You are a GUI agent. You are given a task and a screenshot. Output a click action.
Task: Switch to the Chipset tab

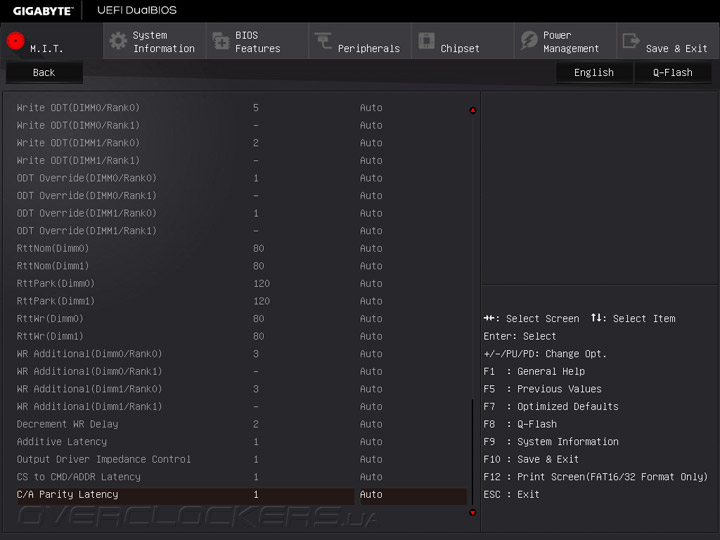(460, 48)
